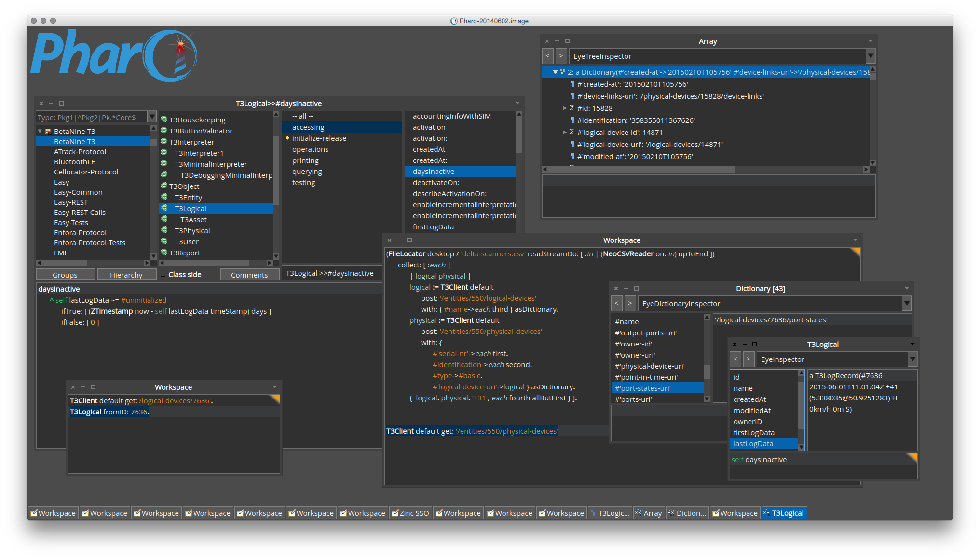Click the Zinc SSO taskbar icon
This screenshot has height=559, width=980.
tap(395, 513)
